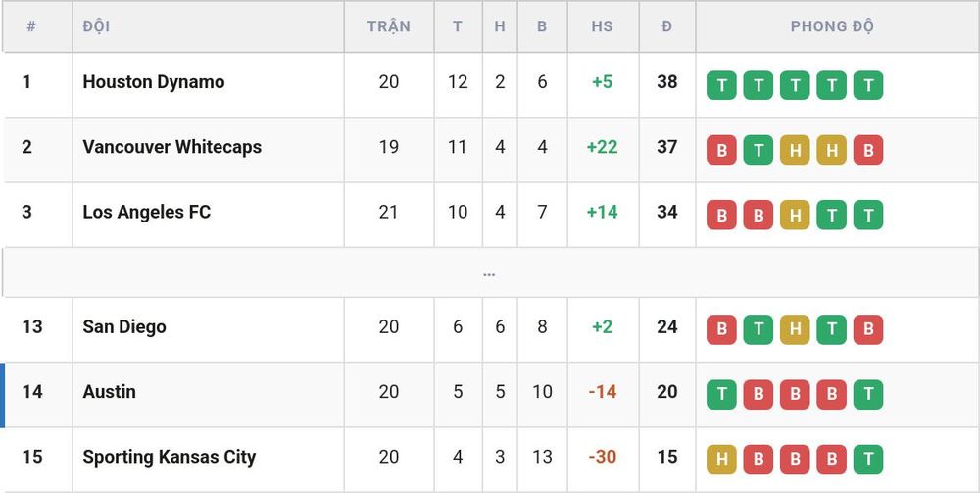
Task: Click Vancouver Whitecaps' first red B form badge
Action: pyautogui.click(x=721, y=150)
